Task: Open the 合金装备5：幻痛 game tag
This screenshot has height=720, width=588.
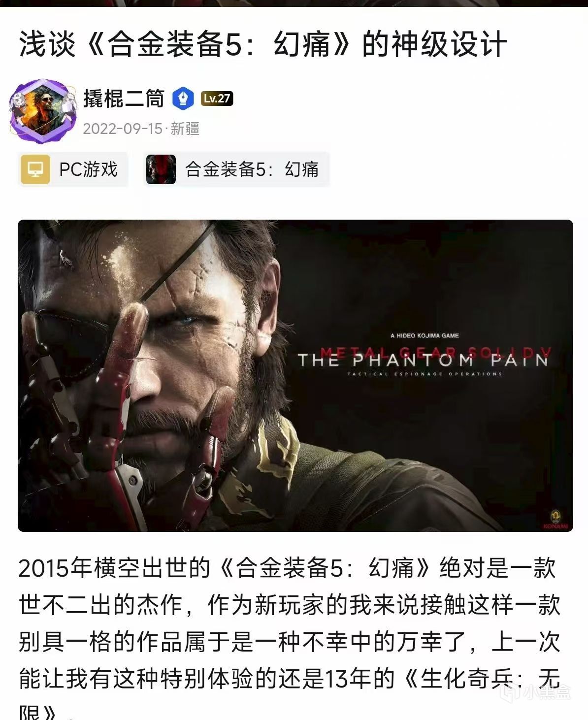Action: (236, 169)
